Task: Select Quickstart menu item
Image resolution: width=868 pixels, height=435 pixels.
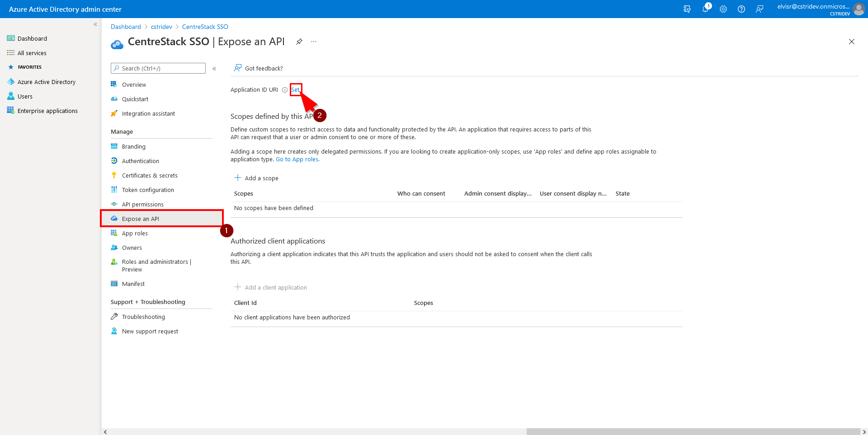Action: 135,99
